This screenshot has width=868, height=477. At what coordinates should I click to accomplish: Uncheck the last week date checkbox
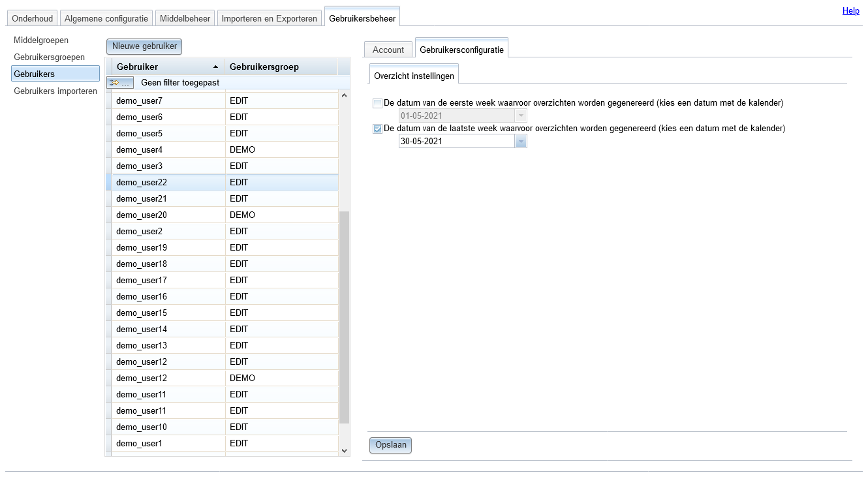(377, 129)
